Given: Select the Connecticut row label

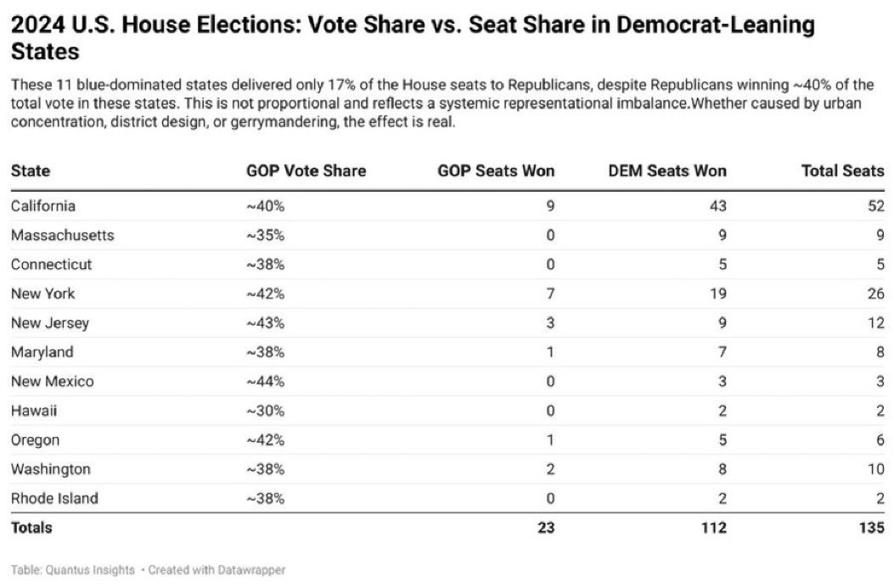Looking at the screenshot, I should click(52, 264).
